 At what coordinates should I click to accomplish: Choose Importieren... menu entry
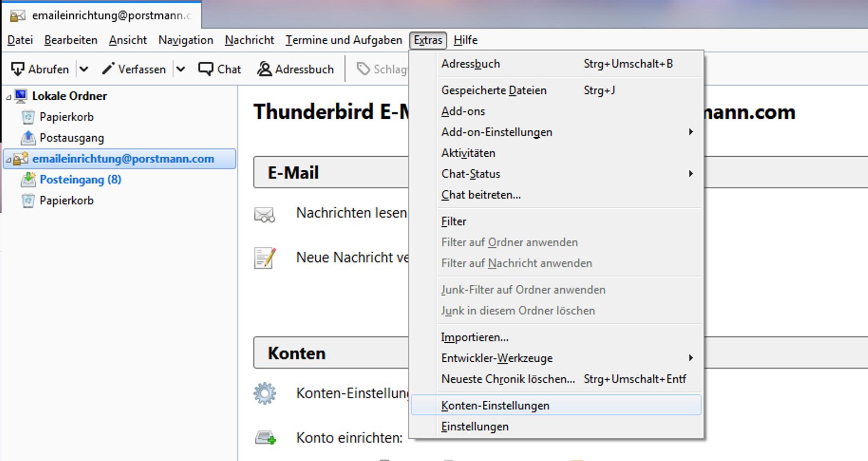click(x=556, y=337)
